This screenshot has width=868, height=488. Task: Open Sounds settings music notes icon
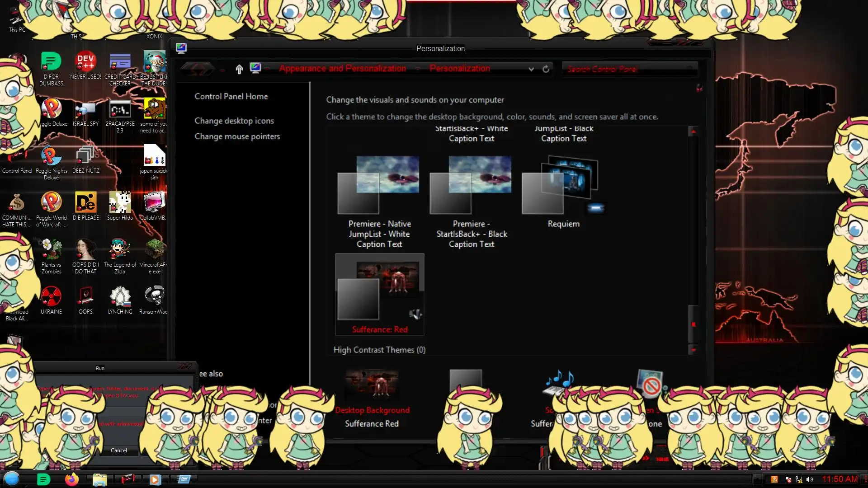[558, 381]
